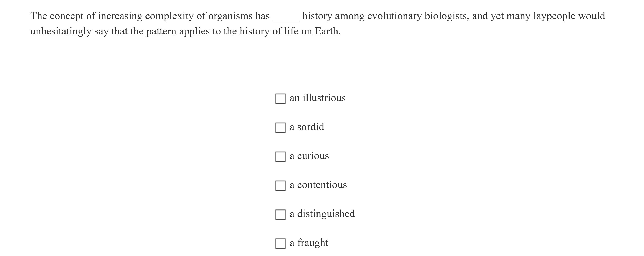Click the 'a contentious' option label

click(318, 185)
